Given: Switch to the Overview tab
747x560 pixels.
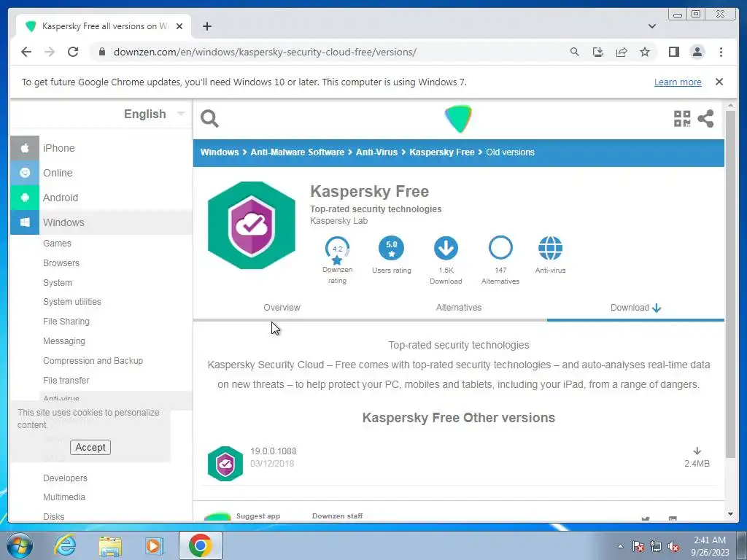Looking at the screenshot, I should coord(282,308).
